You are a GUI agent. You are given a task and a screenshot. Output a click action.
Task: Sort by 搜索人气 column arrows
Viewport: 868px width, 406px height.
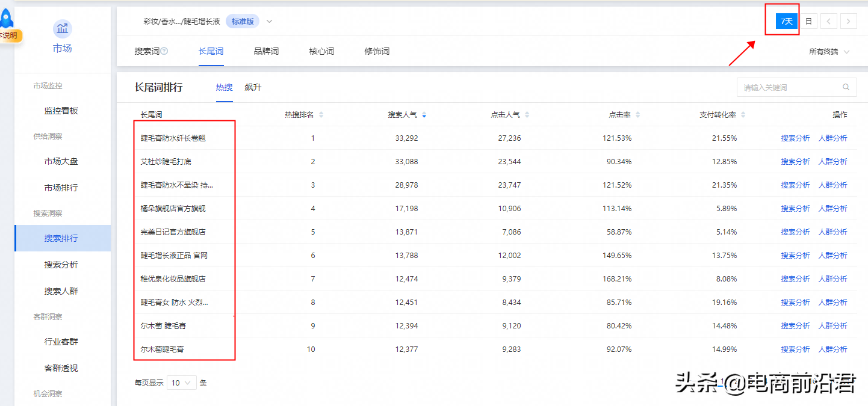pyautogui.click(x=424, y=115)
